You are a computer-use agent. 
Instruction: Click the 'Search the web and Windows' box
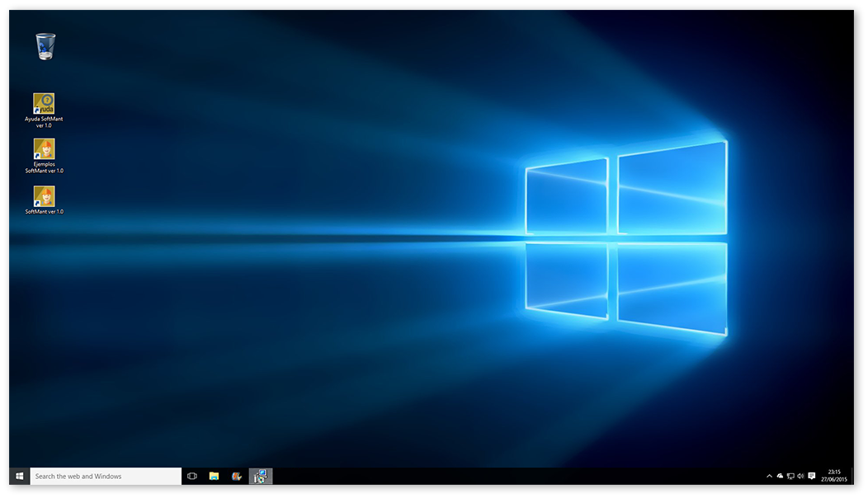106,476
